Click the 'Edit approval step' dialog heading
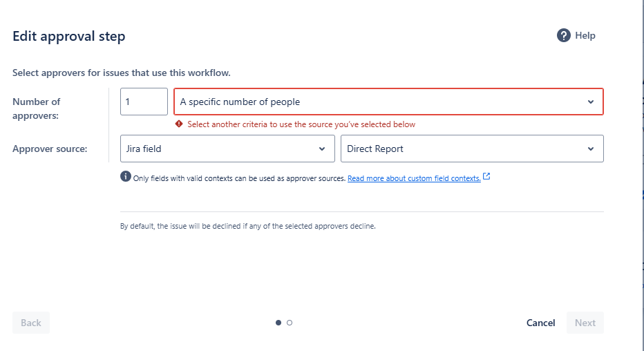 point(68,36)
